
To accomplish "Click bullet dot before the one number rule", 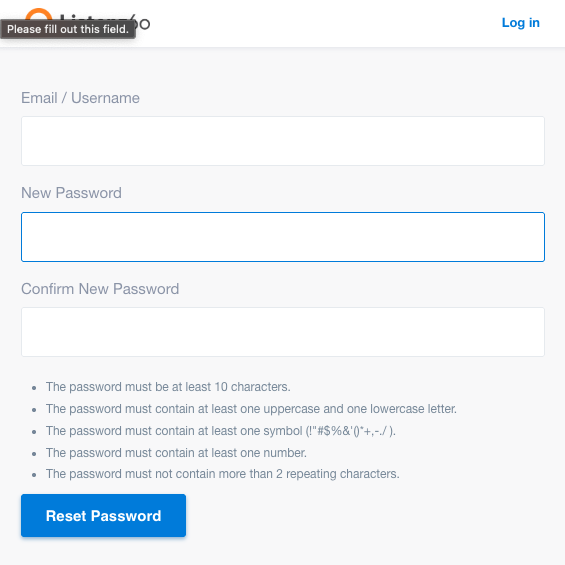I will tap(34, 454).
